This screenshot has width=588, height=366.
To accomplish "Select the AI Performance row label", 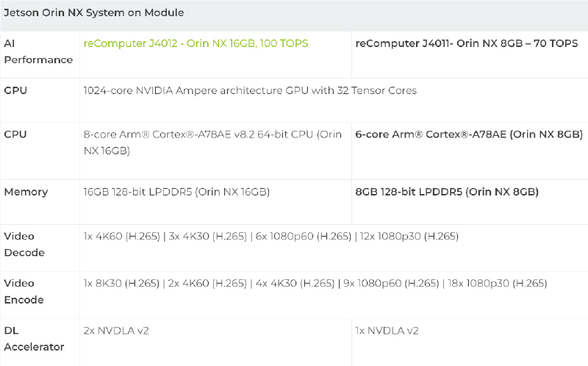I will [x=38, y=51].
